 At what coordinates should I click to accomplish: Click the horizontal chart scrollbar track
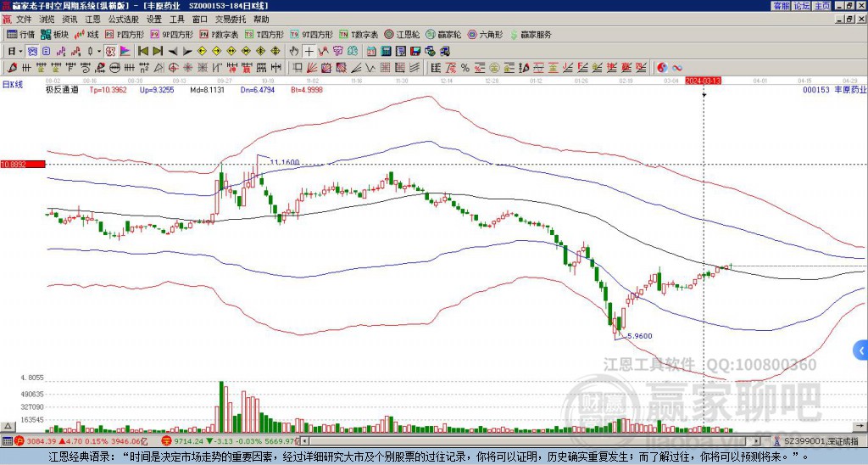[x=531, y=441]
